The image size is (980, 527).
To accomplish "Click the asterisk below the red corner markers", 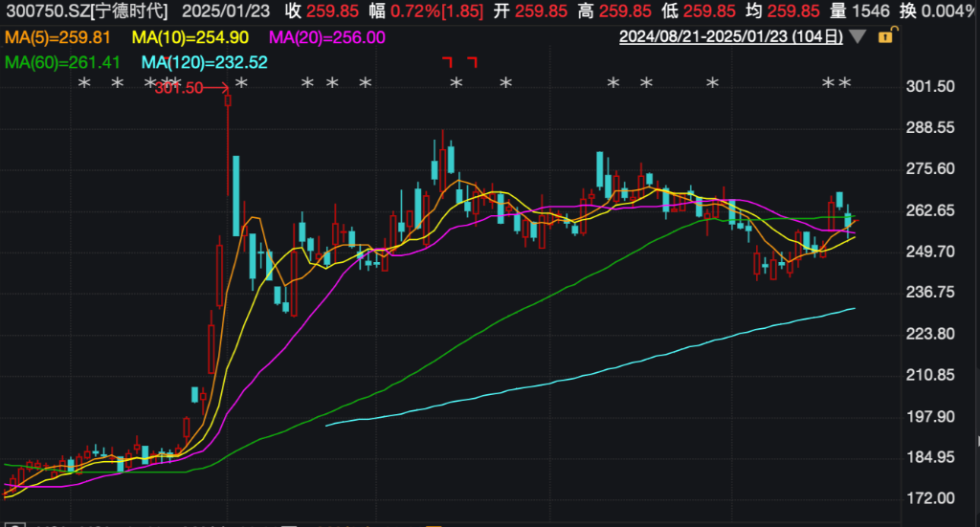I will [x=457, y=84].
